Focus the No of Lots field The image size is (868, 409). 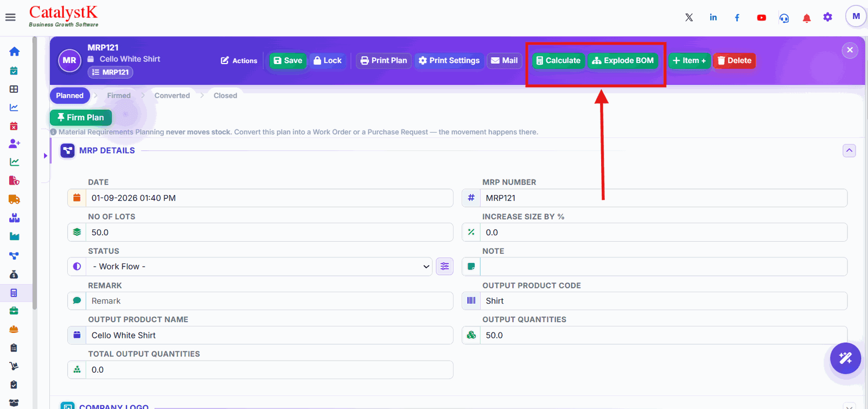[x=270, y=232]
